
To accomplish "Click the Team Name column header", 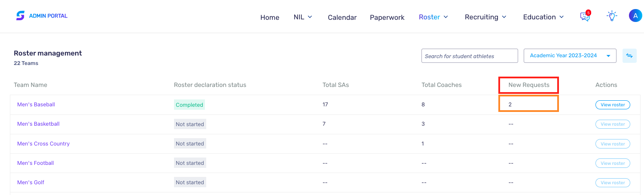I will pos(31,85).
